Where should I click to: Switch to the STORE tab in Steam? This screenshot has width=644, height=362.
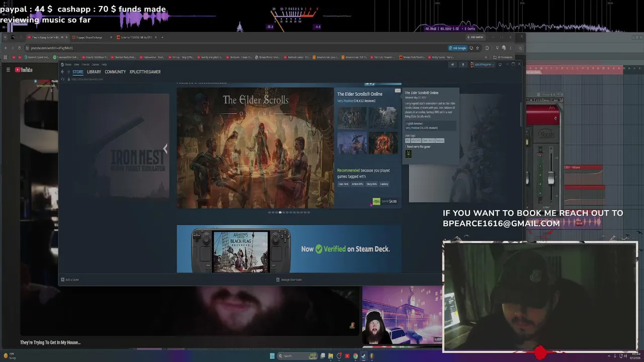[x=78, y=72]
